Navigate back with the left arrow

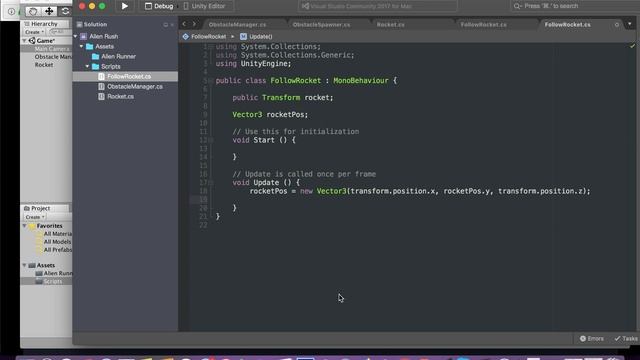184,24
